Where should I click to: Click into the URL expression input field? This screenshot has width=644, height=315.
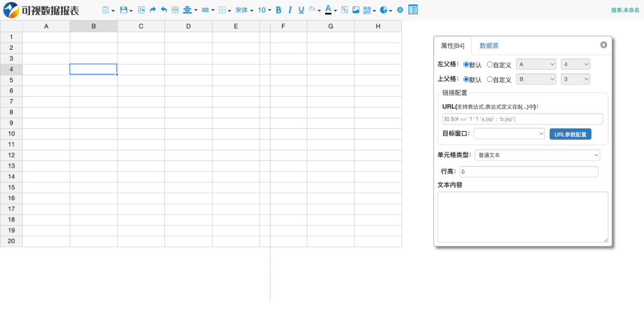coord(522,119)
